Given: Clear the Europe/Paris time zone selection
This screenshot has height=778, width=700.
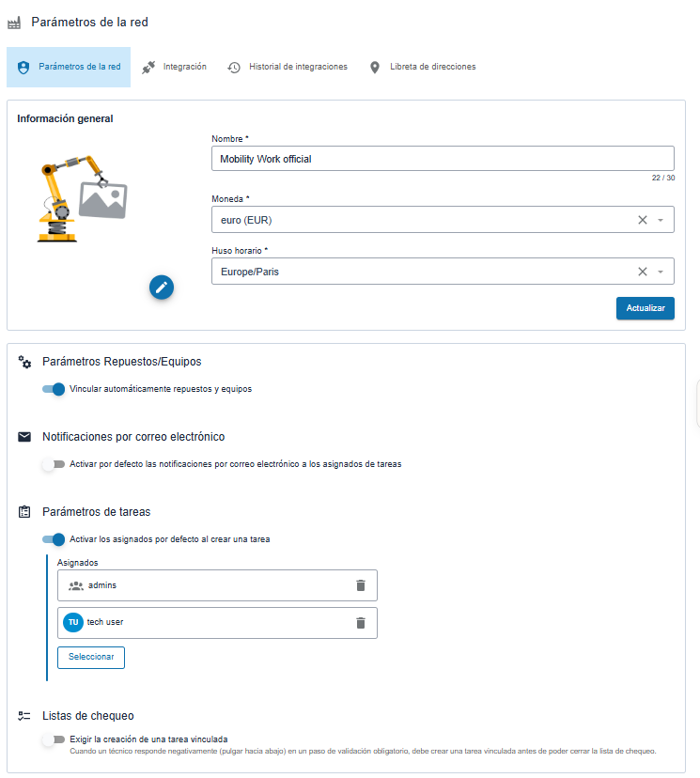Looking at the screenshot, I should tap(643, 272).
